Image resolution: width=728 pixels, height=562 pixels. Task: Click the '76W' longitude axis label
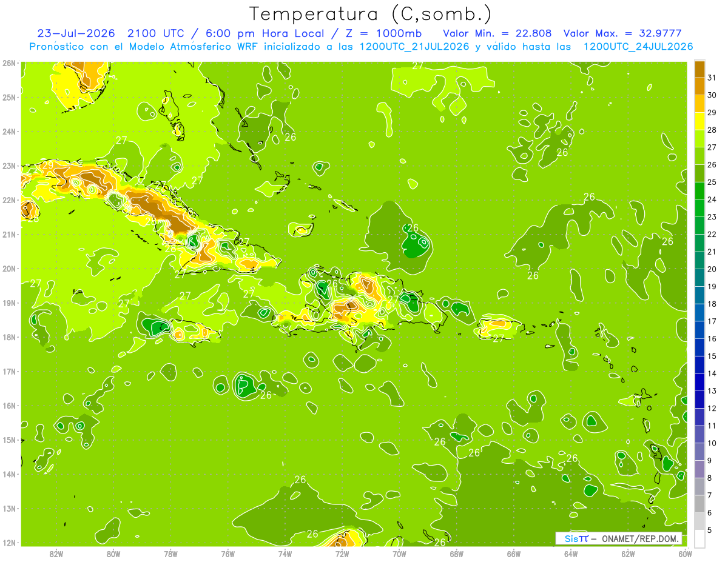point(227,554)
